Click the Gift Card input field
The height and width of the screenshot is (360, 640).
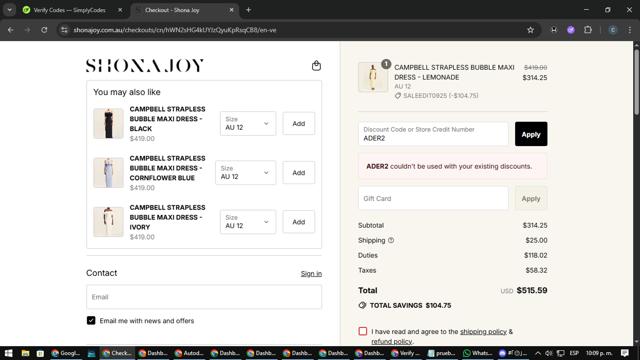[x=433, y=198]
